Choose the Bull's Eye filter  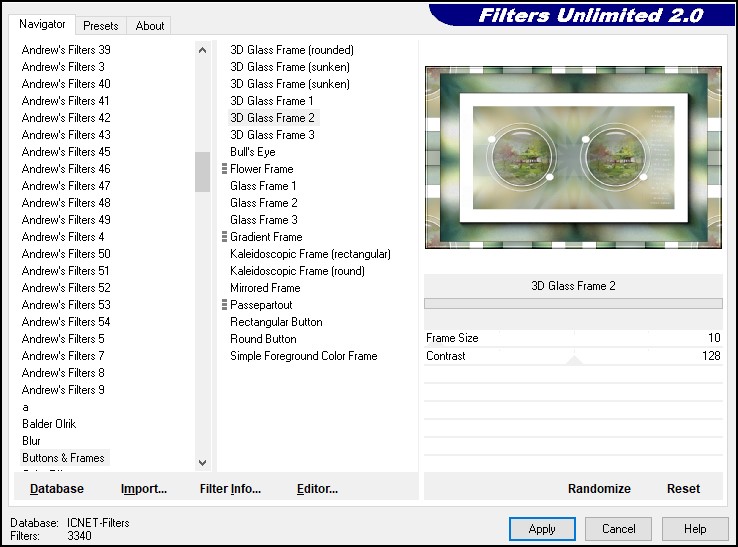coord(253,152)
